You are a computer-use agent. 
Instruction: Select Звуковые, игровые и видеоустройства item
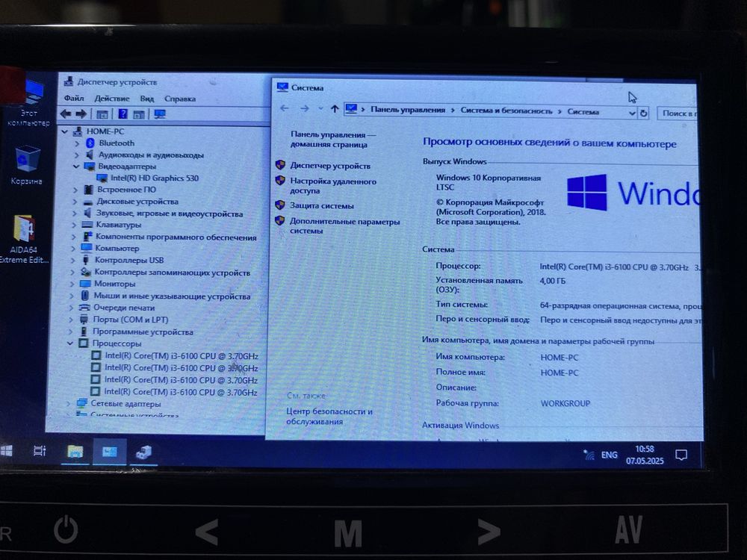click(170, 214)
